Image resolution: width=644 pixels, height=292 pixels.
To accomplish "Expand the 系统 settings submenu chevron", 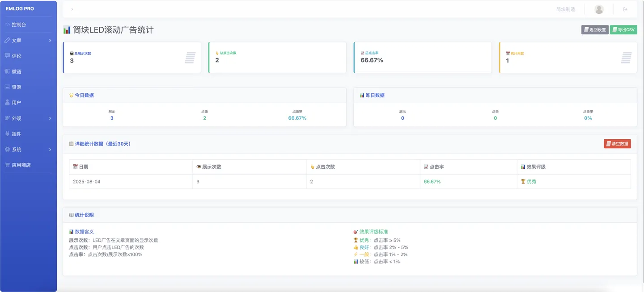I will pyautogui.click(x=50, y=150).
